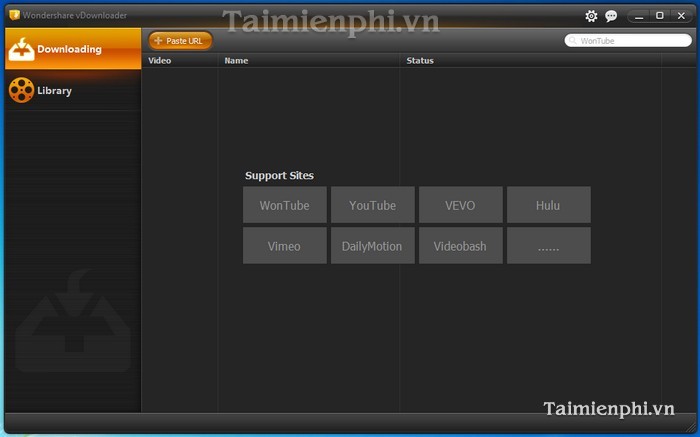Open the Hulu support site tile
Screen dimensions: 700x437
pyautogui.click(x=549, y=205)
